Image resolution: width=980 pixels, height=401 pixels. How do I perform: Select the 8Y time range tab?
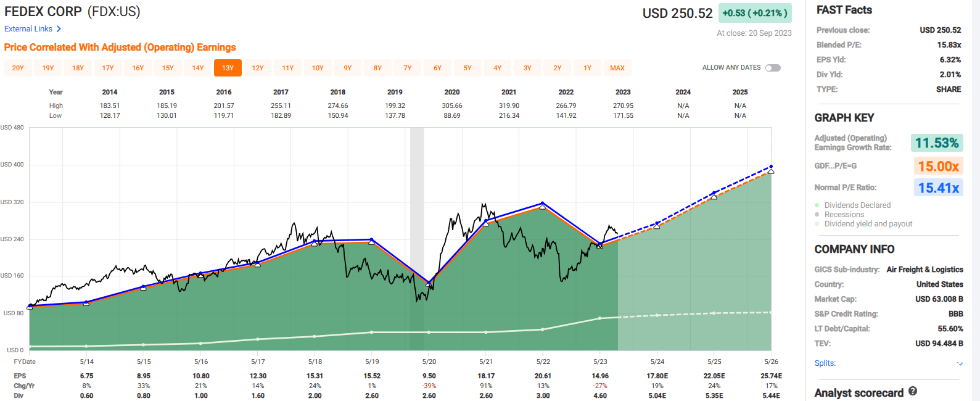pyautogui.click(x=377, y=68)
